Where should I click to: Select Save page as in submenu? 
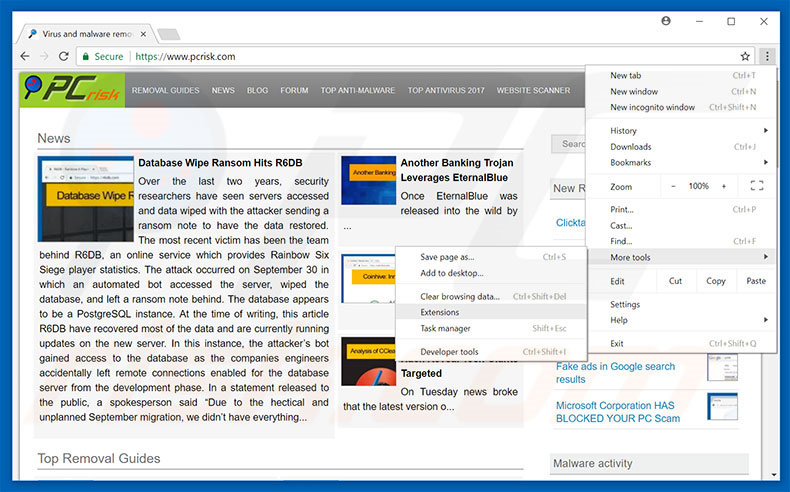[x=491, y=257]
